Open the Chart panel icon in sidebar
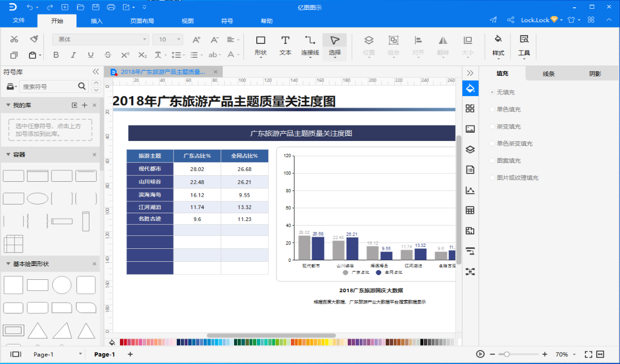Viewport: 620px width, 364px height. pyautogui.click(x=470, y=190)
